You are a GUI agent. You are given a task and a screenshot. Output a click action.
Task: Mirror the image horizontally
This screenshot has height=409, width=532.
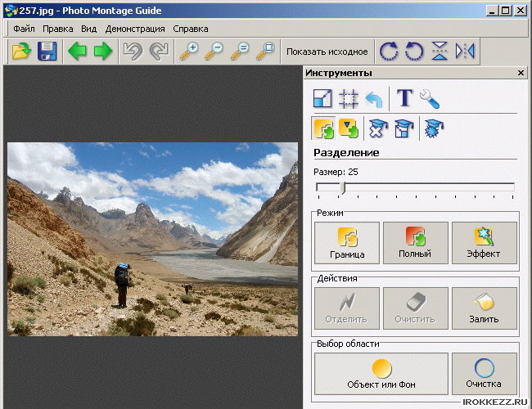465,52
